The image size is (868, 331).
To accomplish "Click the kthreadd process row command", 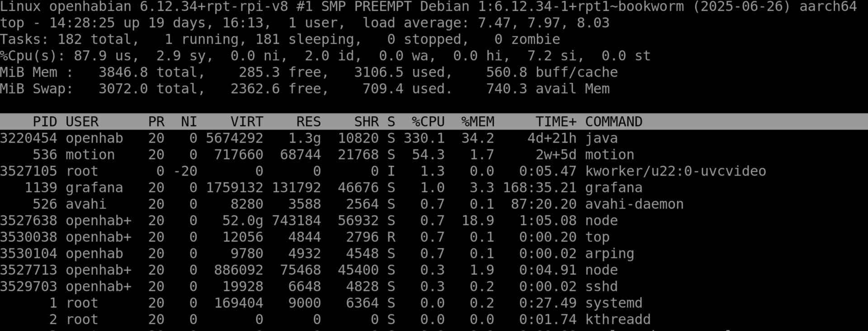I will 618,319.
